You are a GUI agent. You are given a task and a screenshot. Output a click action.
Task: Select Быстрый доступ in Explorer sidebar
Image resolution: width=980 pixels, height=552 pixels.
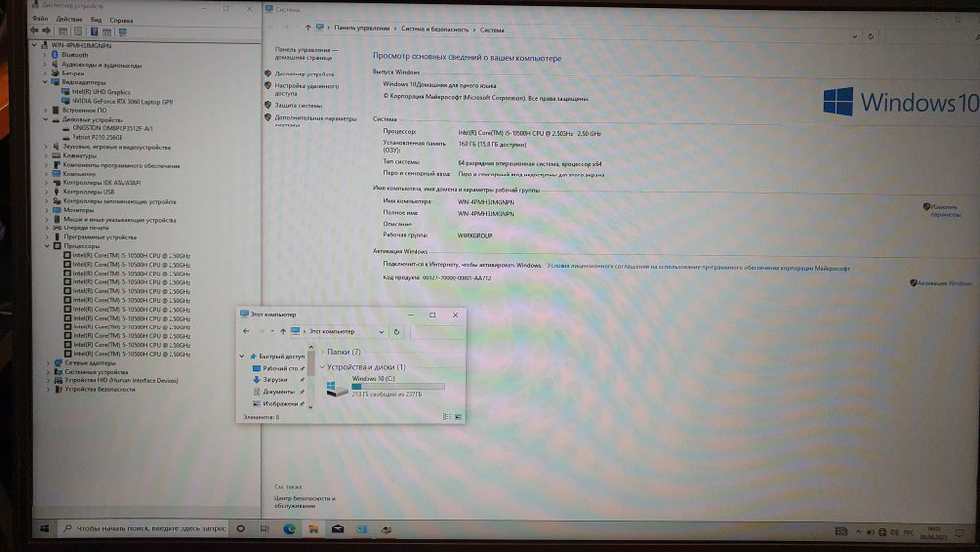coord(281,356)
